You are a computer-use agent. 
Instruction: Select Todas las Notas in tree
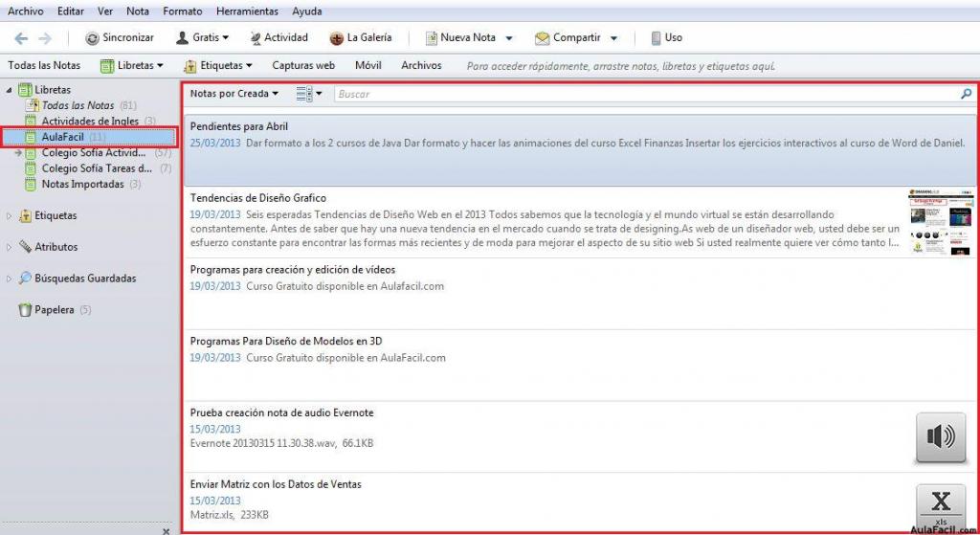click(x=78, y=105)
